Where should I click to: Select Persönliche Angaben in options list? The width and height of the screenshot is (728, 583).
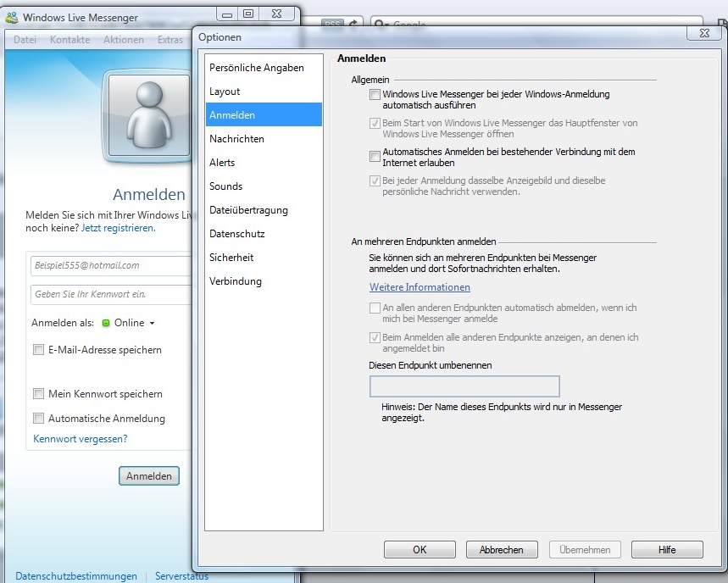tap(264, 68)
